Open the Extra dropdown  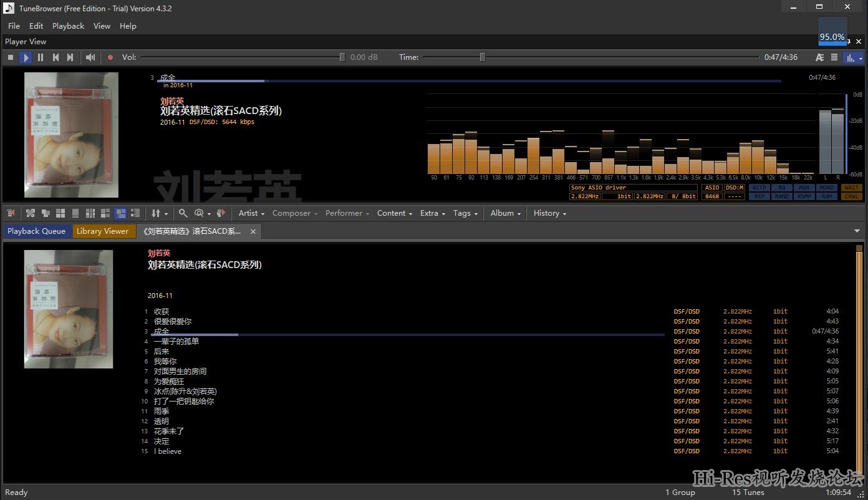433,213
